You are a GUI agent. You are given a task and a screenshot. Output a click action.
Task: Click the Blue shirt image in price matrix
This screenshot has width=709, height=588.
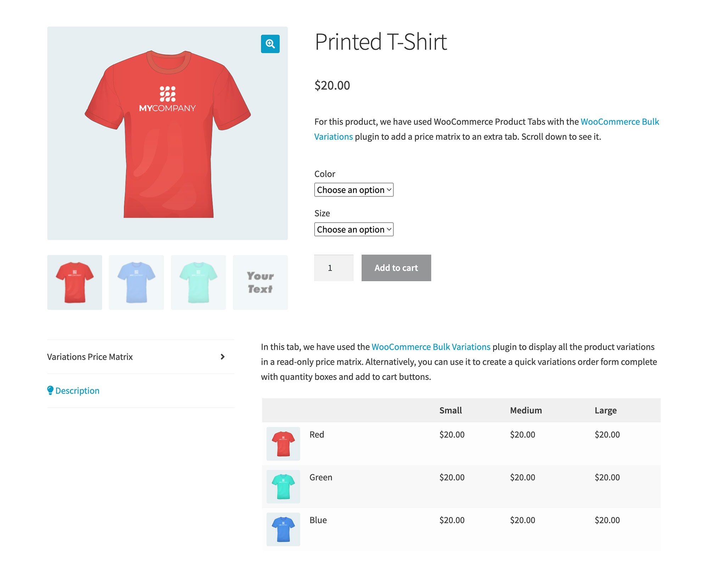coord(283,529)
